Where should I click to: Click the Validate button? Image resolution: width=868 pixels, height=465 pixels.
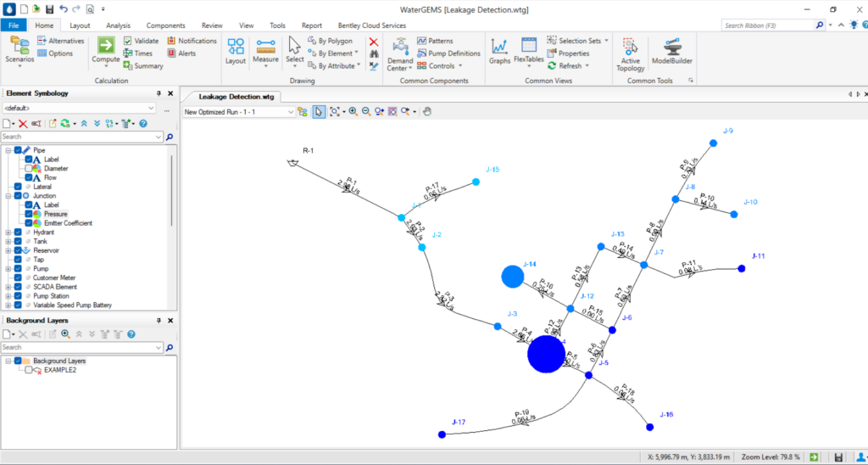point(142,41)
